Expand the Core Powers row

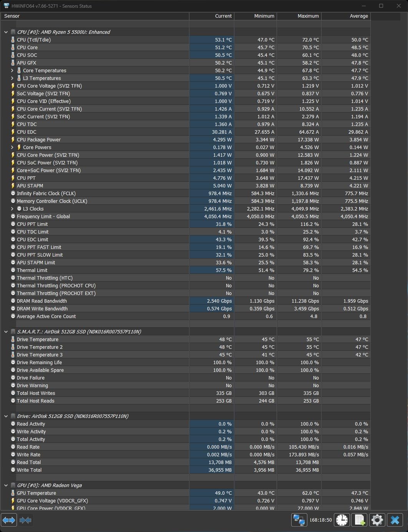pyautogui.click(x=12, y=148)
